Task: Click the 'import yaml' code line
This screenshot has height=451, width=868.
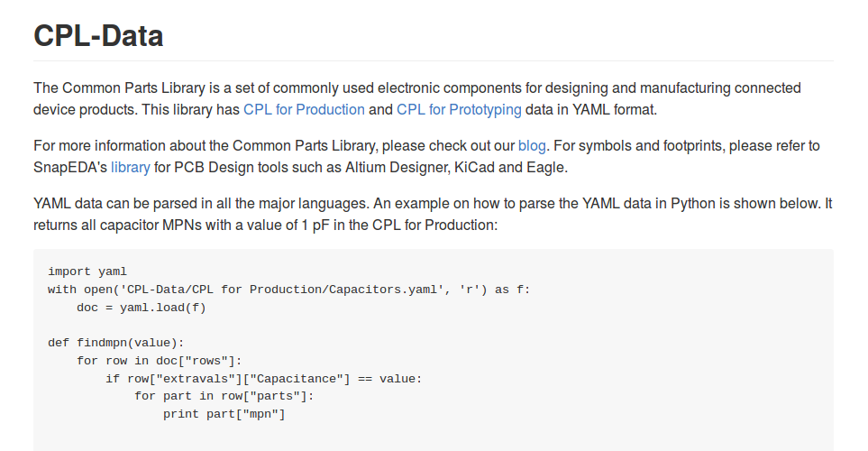Action: 87,271
